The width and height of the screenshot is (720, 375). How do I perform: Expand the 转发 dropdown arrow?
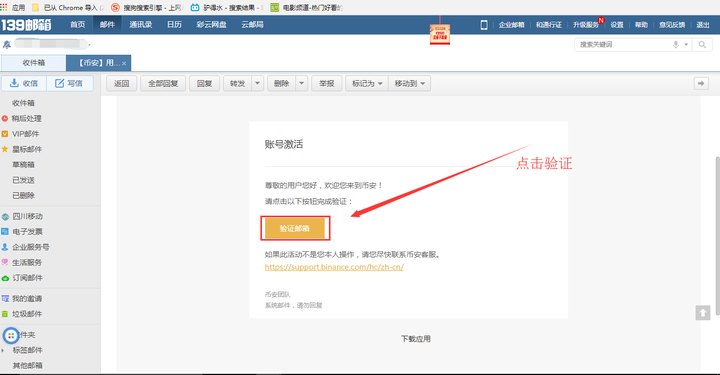coord(257,84)
